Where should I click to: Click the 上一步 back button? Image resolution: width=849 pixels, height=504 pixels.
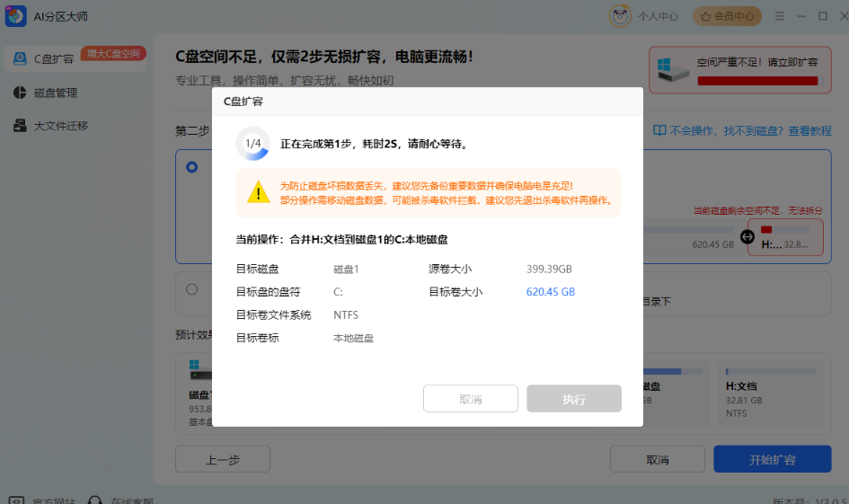(223, 460)
